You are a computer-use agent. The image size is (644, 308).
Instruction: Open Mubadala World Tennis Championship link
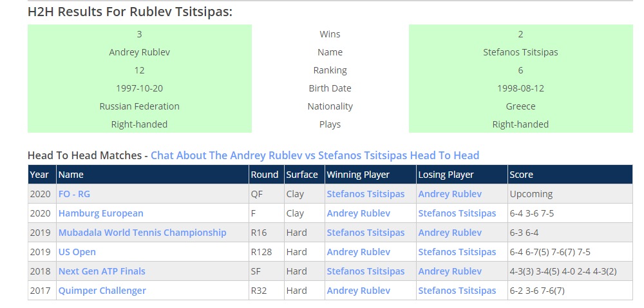click(x=142, y=233)
